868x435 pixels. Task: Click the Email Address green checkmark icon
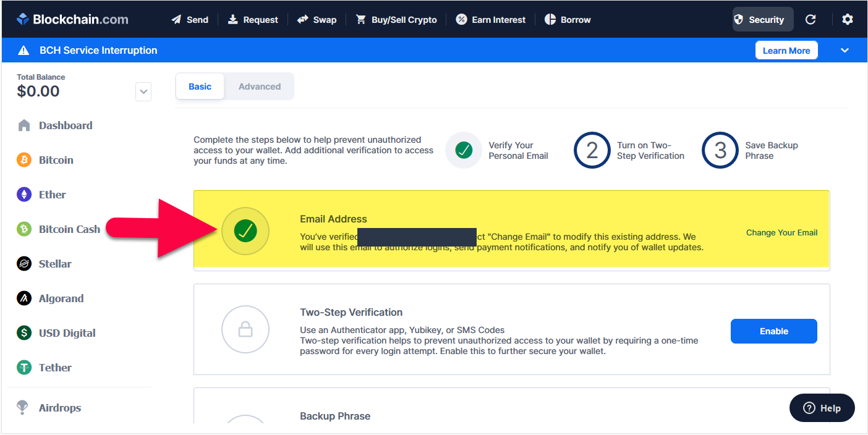click(245, 231)
